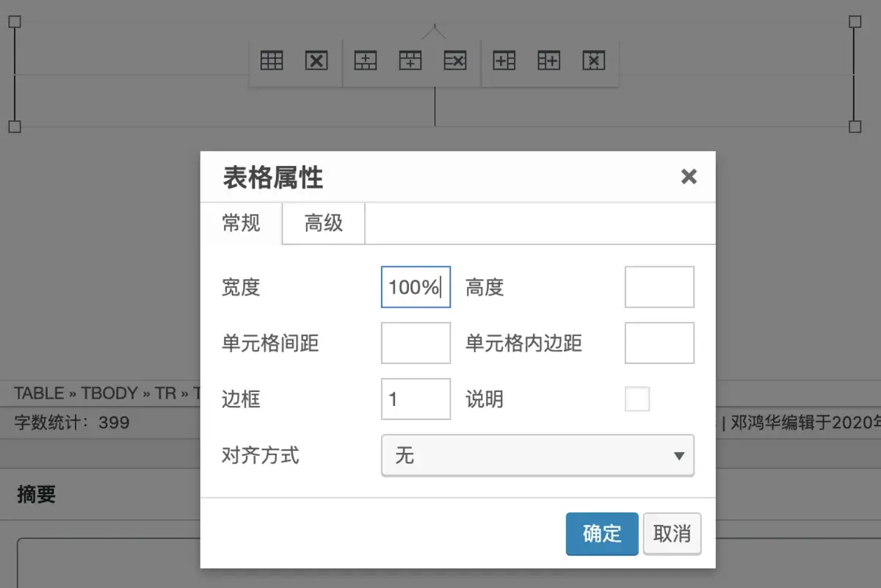Click the 高度 input field

point(659,287)
